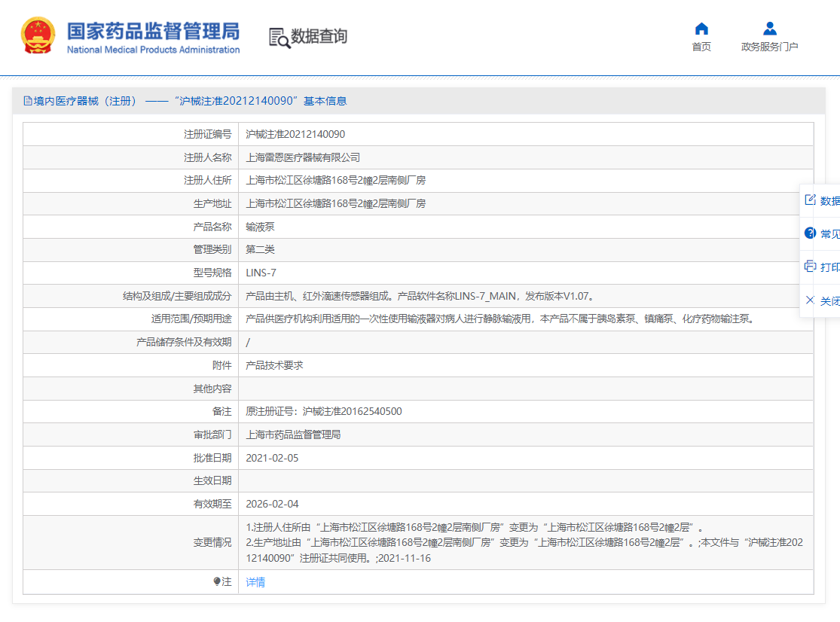Select registration number 沪械注准20212140090 value cell

click(296, 134)
